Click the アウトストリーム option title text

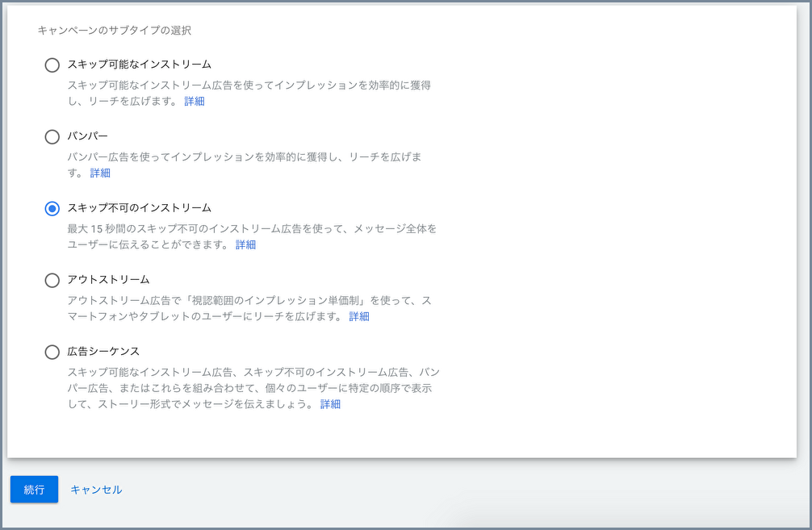(x=109, y=280)
